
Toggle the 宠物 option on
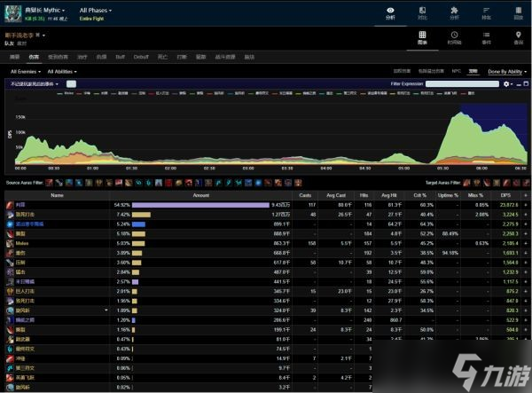473,71
